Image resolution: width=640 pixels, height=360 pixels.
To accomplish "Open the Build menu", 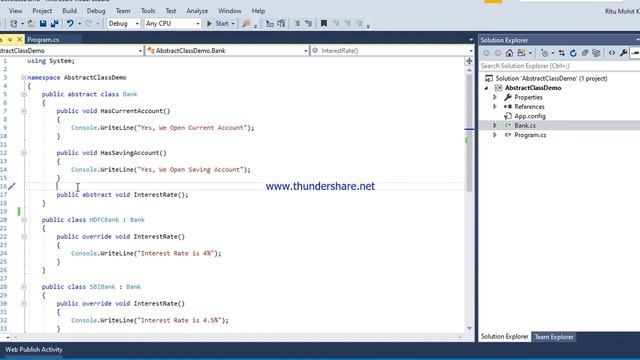I will pyautogui.click(x=69, y=11).
